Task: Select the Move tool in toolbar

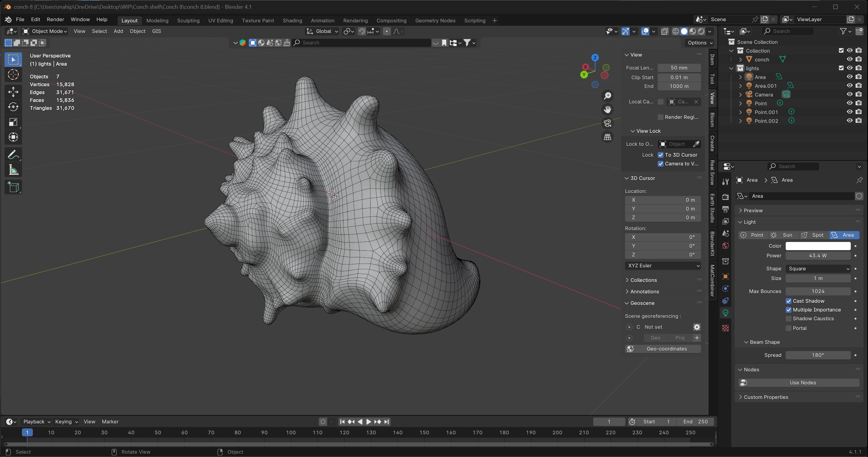Action: (13, 92)
